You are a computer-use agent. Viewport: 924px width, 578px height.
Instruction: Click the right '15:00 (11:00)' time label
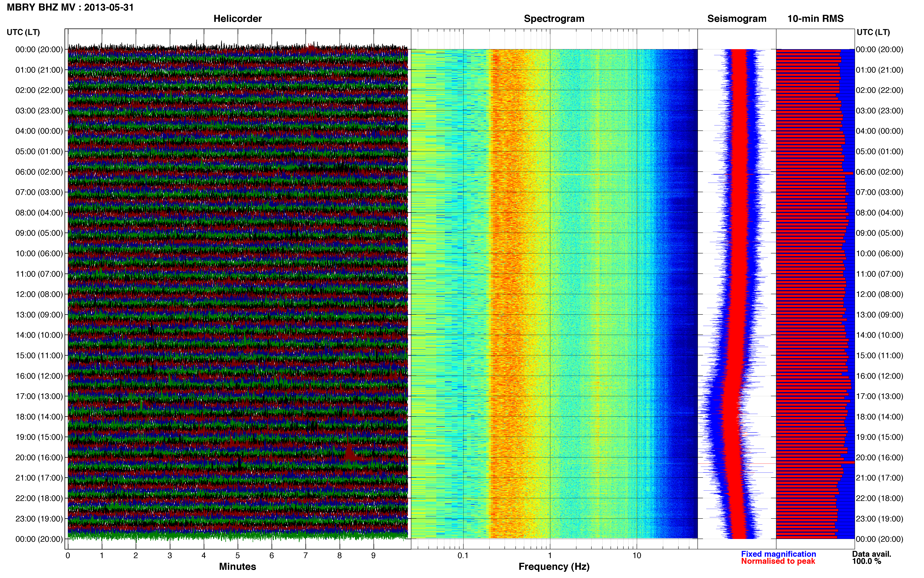click(x=879, y=355)
